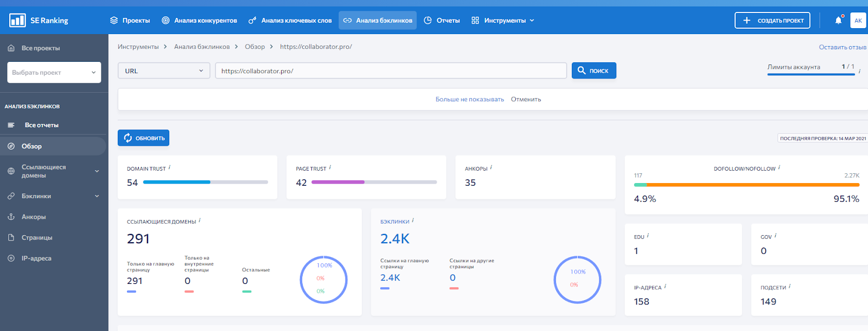Click the Создать проект button
Image resolution: width=868 pixels, height=331 pixels.
pos(772,21)
